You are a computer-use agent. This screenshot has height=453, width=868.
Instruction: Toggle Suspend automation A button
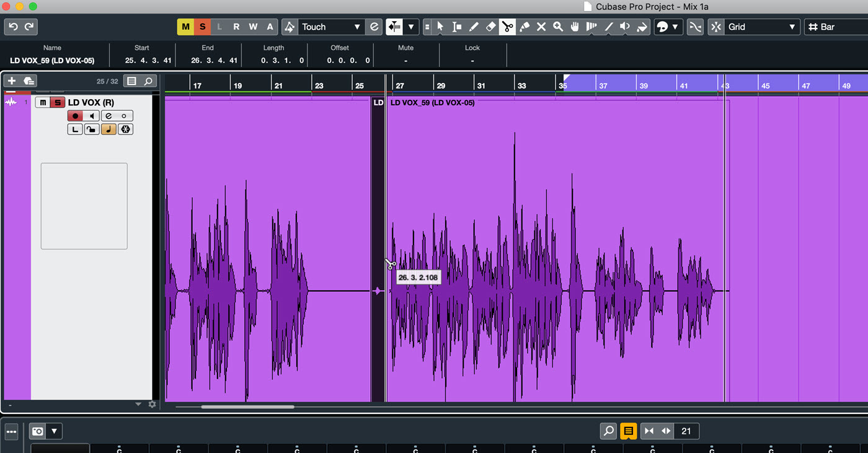tap(270, 27)
